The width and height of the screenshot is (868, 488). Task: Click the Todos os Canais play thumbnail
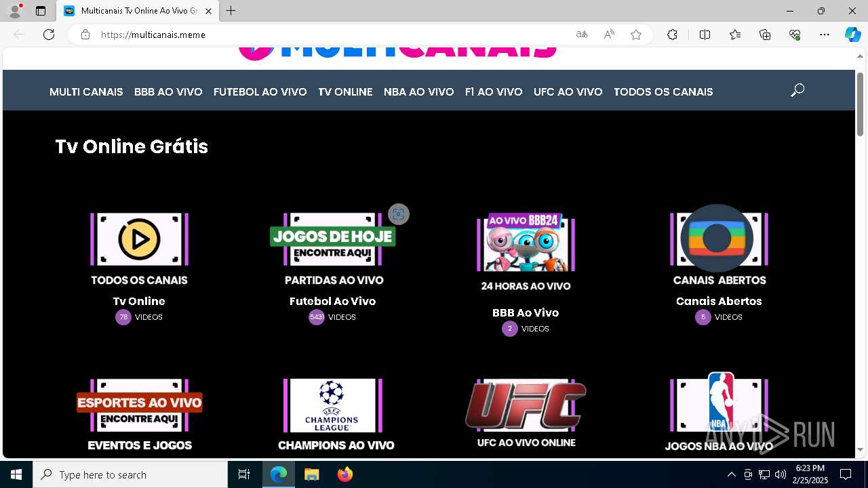point(139,249)
